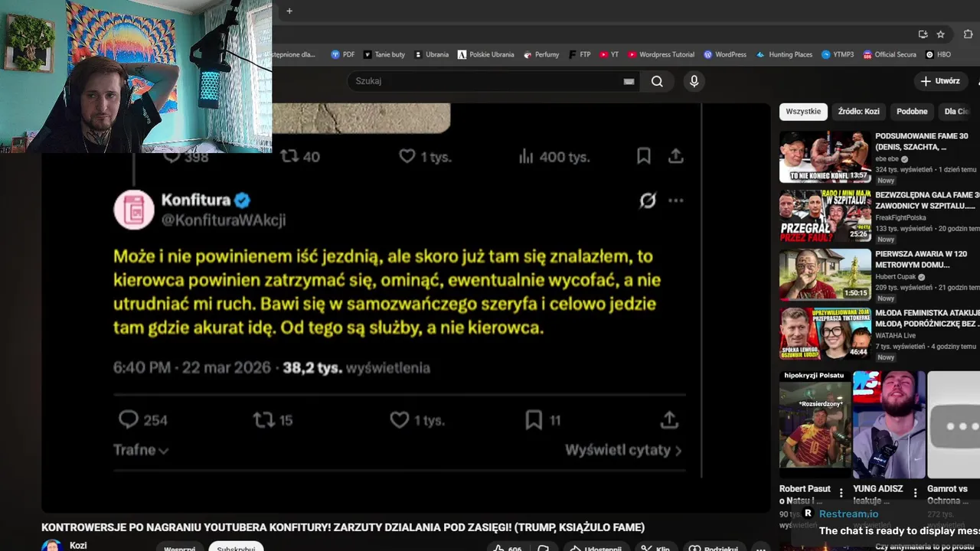The height and width of the screenshot is (551, 980).
Task: Click share icon in upper tweet row
Action: point(675,156)
